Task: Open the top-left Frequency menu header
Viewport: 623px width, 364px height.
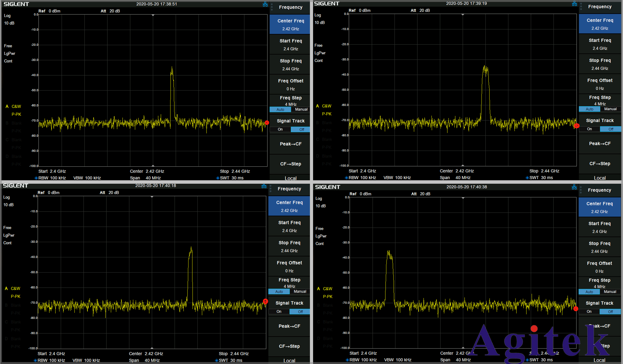Action: click(290, 7)
